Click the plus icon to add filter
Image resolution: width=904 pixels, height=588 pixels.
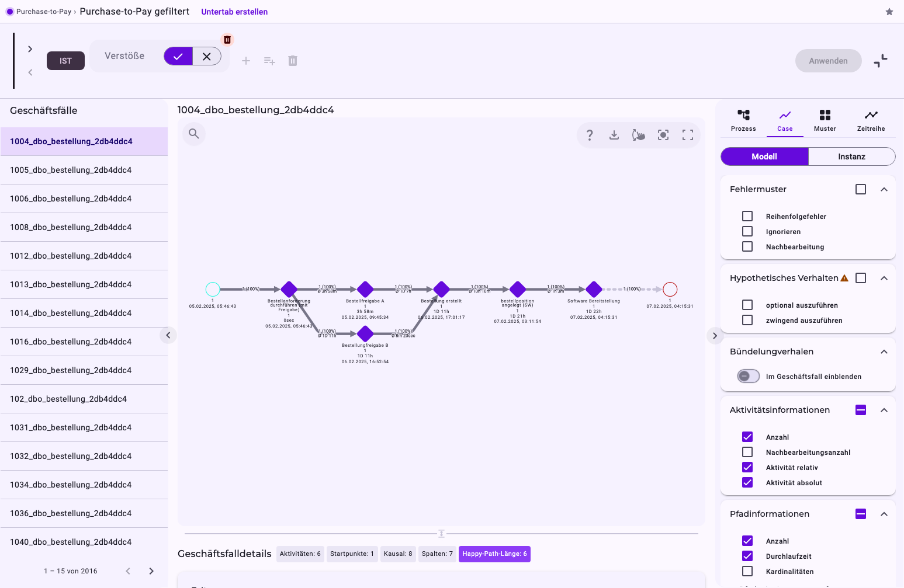[x=246, y=61]
